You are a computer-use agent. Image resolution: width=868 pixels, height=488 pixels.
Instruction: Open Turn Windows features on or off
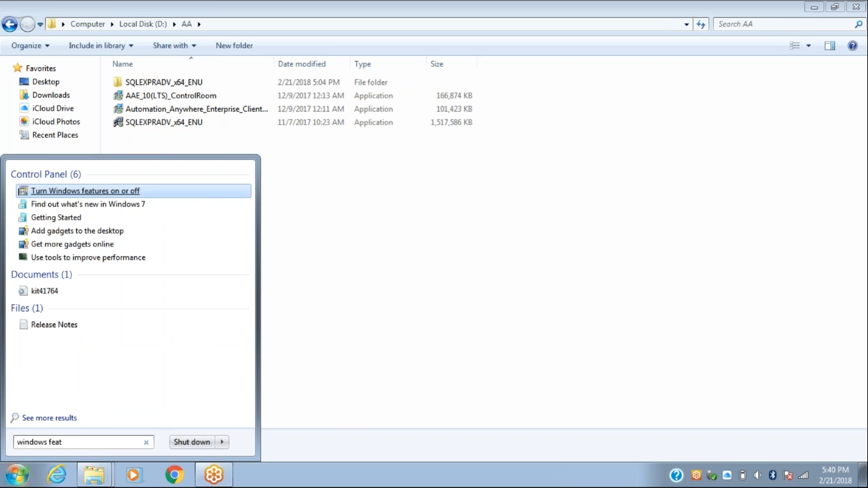pyautogui.click(x=133, y=191)
